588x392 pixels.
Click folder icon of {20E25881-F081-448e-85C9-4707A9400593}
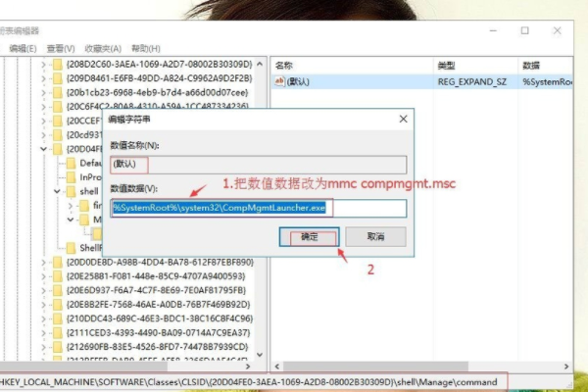coord(58,276)
